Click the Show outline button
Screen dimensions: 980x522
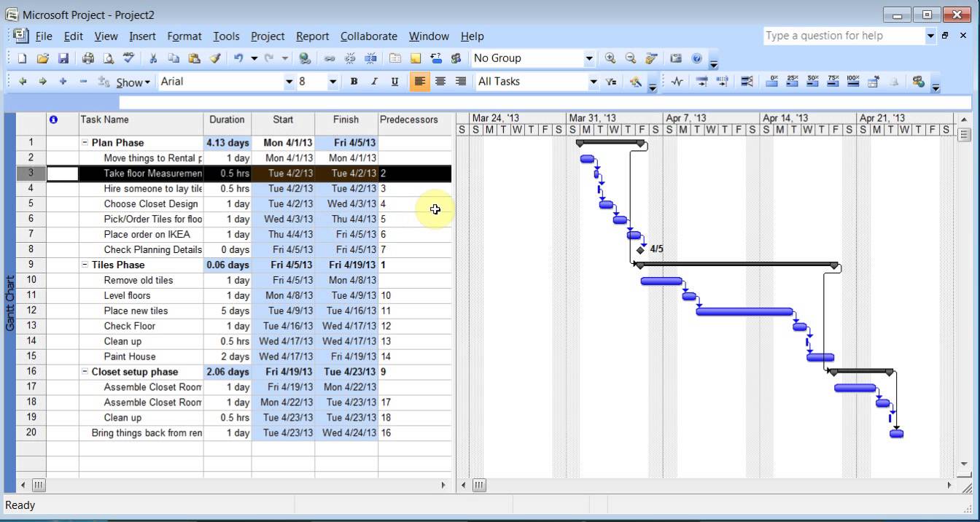(x=133, y=82)
